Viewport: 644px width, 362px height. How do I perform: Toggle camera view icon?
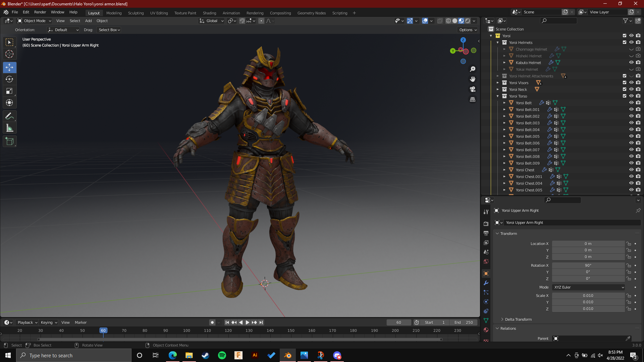(x=473, y=89)
